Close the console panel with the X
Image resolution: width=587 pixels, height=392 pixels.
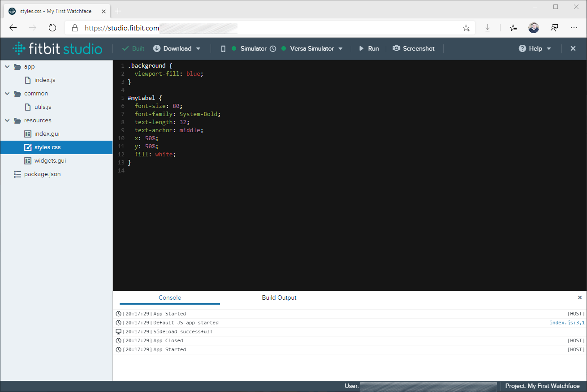(x=579, y=297)
